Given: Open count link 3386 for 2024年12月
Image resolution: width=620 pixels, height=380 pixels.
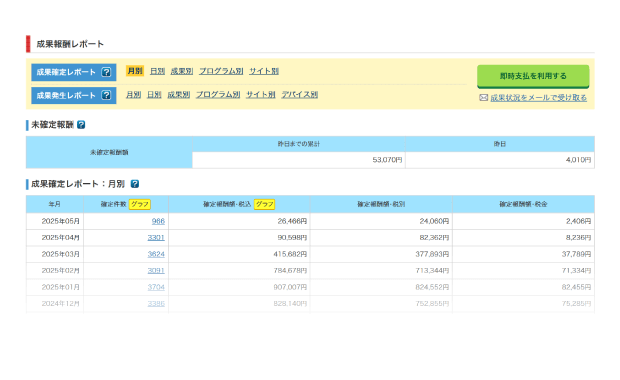Looking at the screenshot, I should (x=156, y=304).
